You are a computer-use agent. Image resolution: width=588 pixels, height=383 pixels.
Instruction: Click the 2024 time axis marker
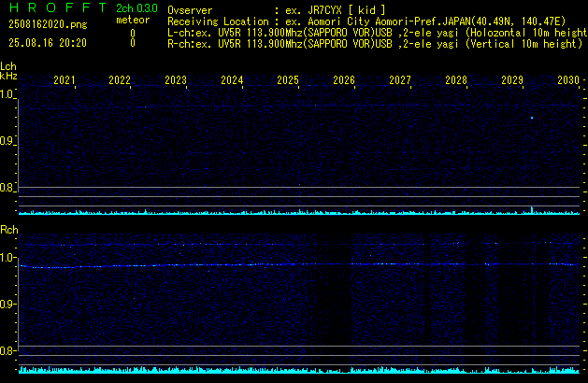232,79
